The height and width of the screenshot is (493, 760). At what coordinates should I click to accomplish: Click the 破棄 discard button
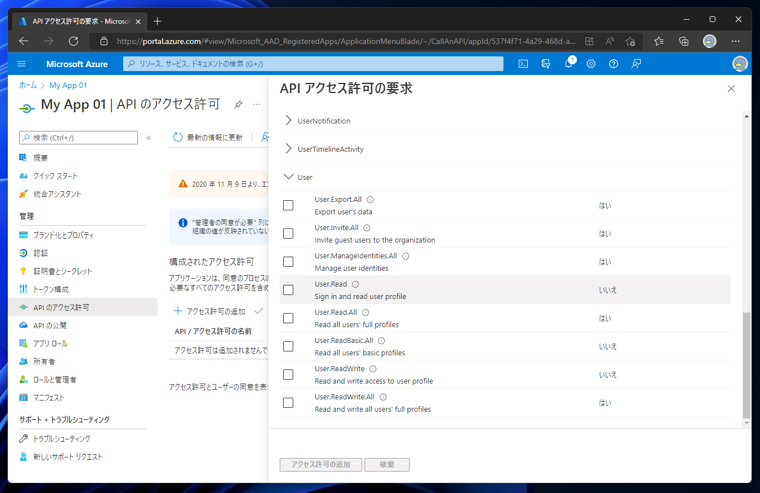(387, 464)
